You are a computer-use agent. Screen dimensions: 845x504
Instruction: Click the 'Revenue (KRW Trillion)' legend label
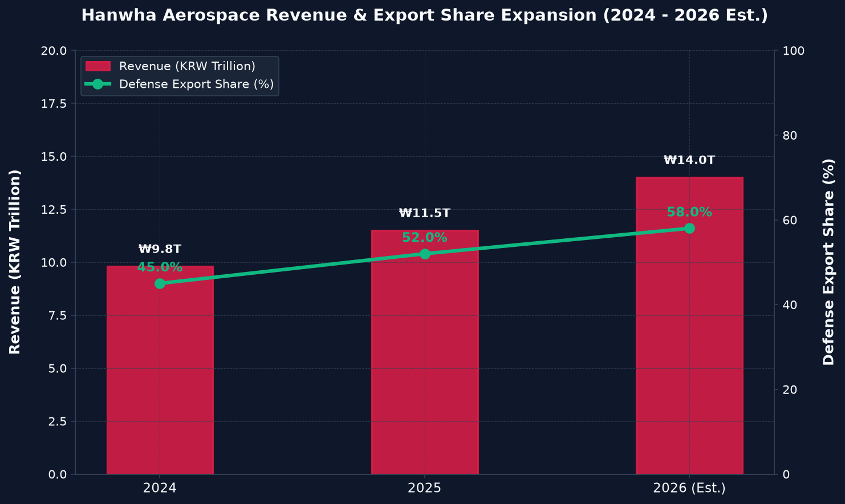pos(187,66)
